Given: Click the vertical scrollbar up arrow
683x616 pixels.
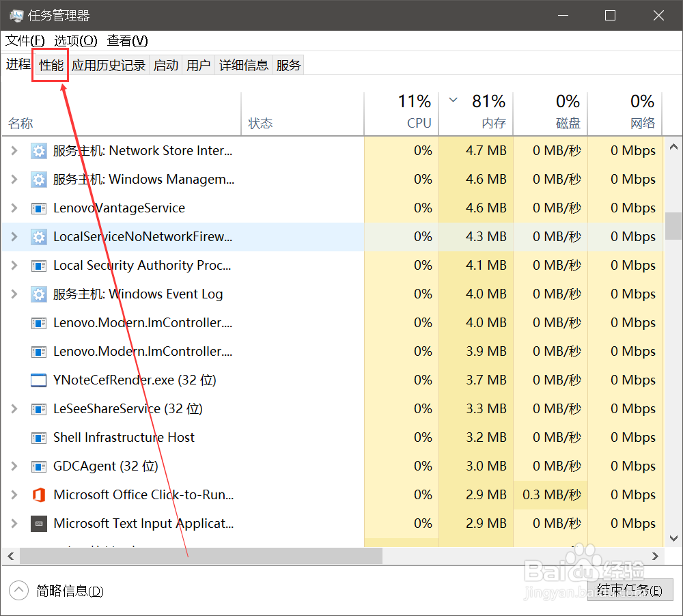Looking at the screenshot, I should point(673,147).
